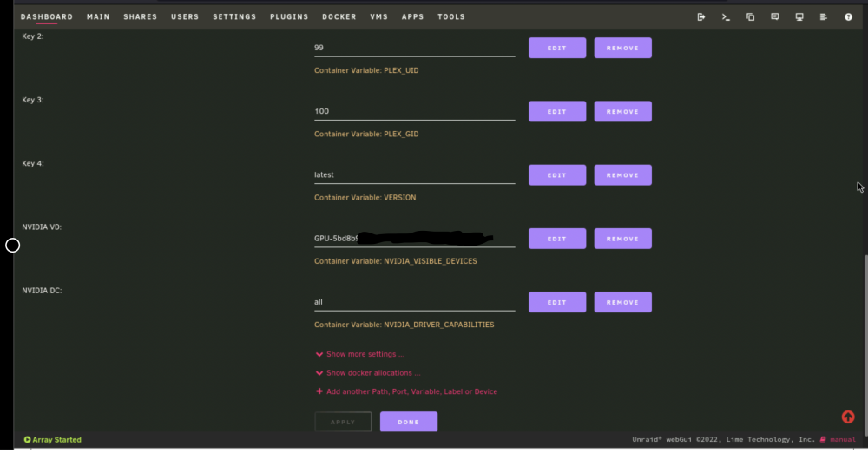868x453 pixels.
Task: Click the Container Variable: VERSION text
Action: click(365, 198)
